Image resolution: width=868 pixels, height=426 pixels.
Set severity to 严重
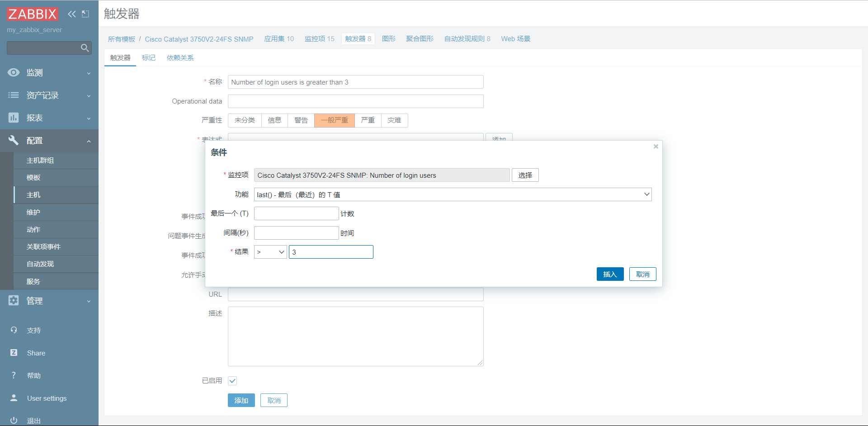click(368, 120)
